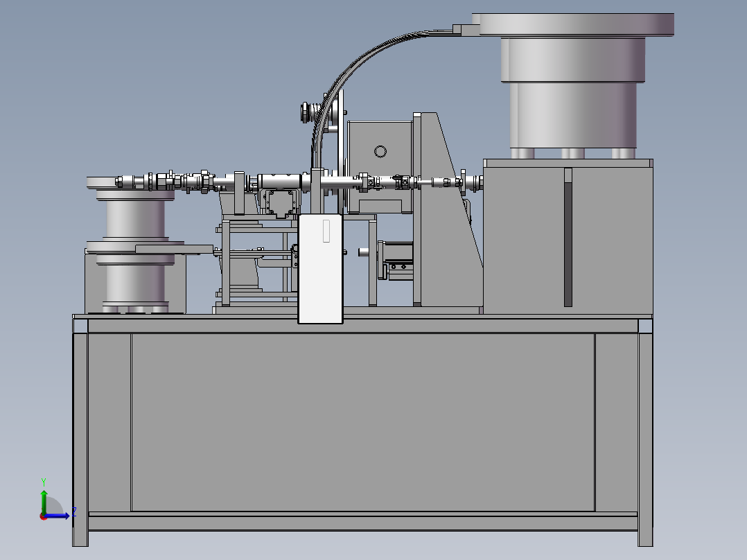747x560 pixels.
Task: Select the small rectangle slot on white cover
Action: pos(326,231)
